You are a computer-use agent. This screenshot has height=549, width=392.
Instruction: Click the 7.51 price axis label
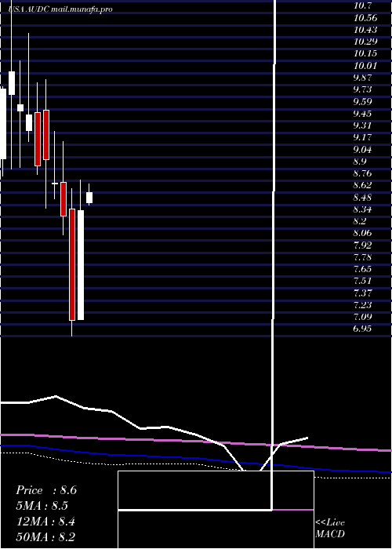363,281
